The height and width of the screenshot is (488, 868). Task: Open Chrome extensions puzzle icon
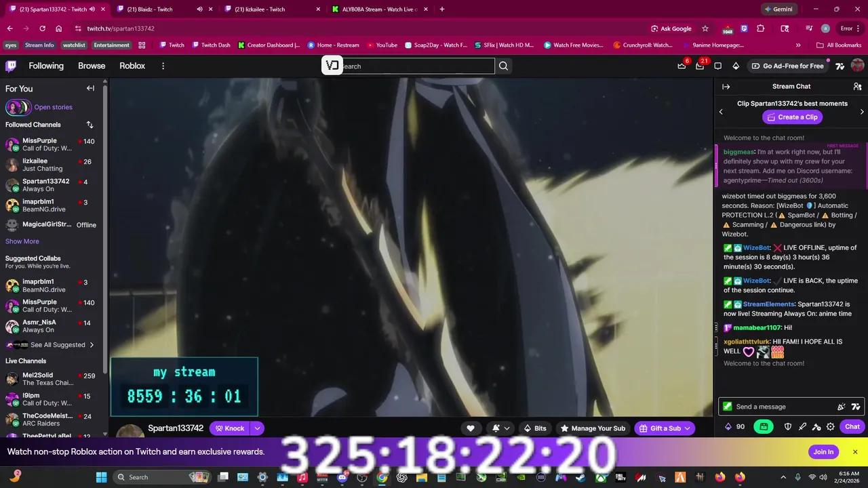pyautogui.click(x=760, y=28)
